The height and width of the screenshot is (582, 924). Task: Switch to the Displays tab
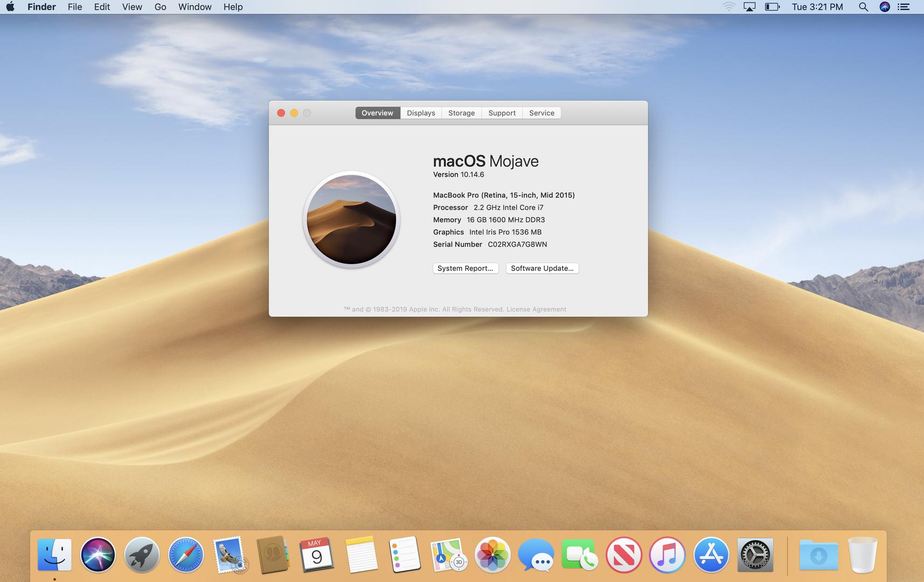click(421, 113)
